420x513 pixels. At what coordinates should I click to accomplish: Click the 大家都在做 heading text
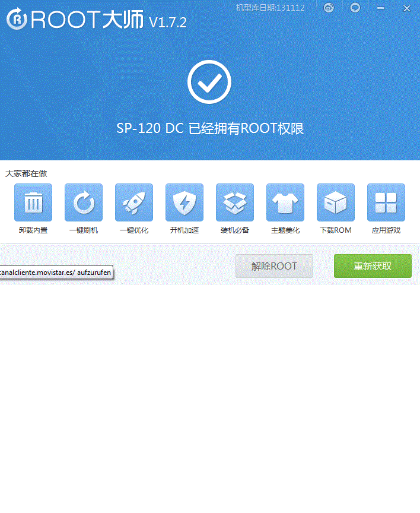26,173
